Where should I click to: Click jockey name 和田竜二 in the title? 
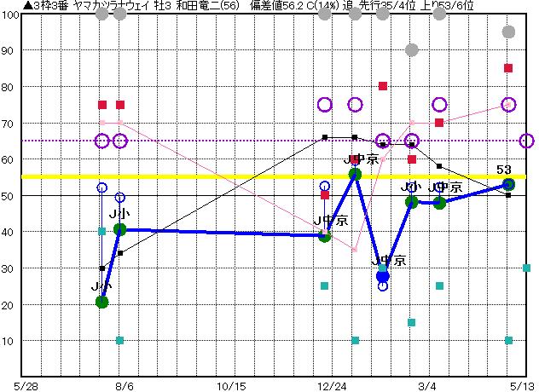[x=195, y=6]
